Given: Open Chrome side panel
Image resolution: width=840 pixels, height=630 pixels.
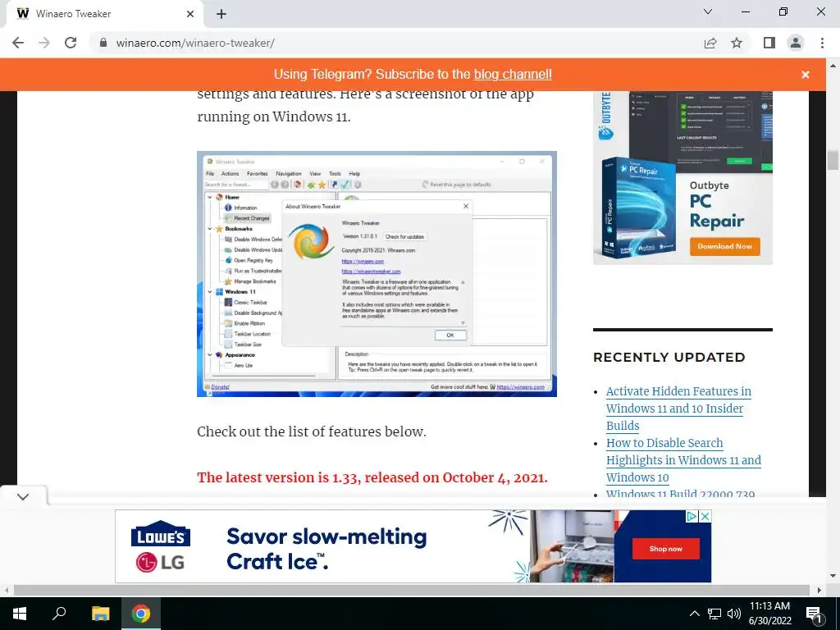Looking at the screenshot, I should pos(769,43).
